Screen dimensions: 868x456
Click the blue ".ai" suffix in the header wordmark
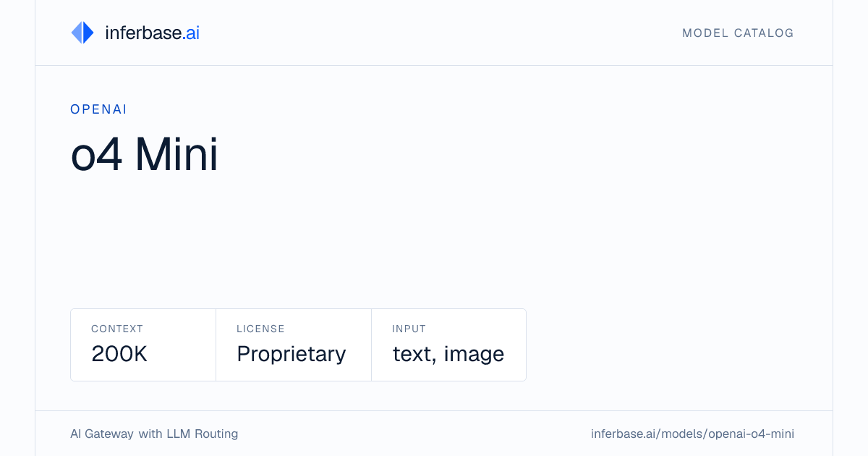[191, 33]
